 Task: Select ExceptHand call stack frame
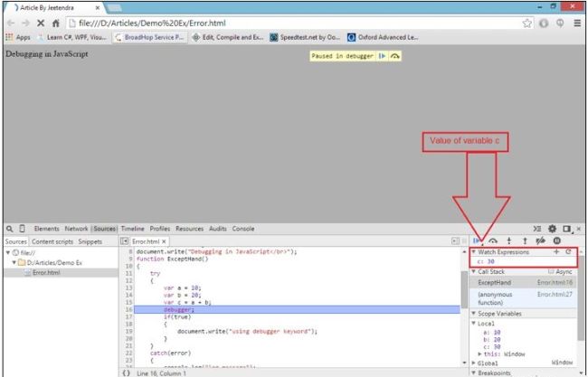click(523, 283)
